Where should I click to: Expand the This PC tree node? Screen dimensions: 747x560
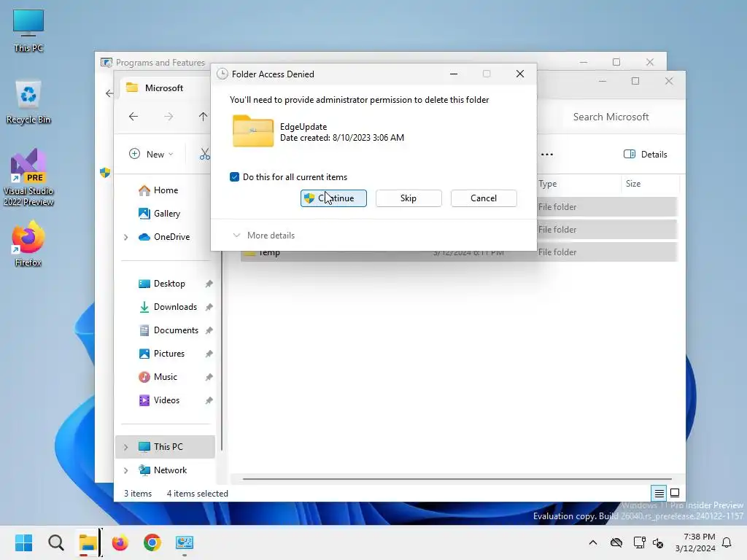pyautogui.click(x=125, y=447)
